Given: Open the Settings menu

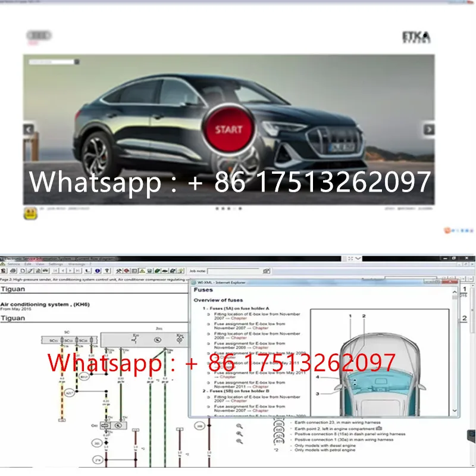Looking at the screenshot, I should click(x=56, y=264).
